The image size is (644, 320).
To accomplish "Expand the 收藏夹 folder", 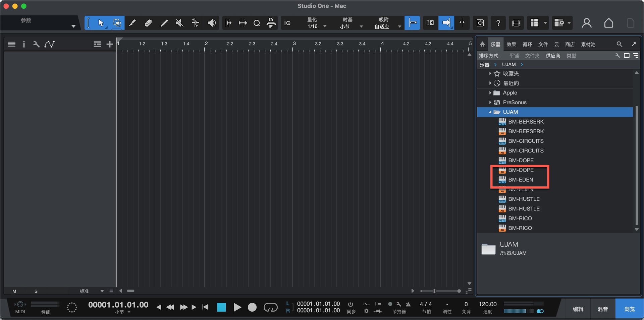I will click(x=490, y=73).
